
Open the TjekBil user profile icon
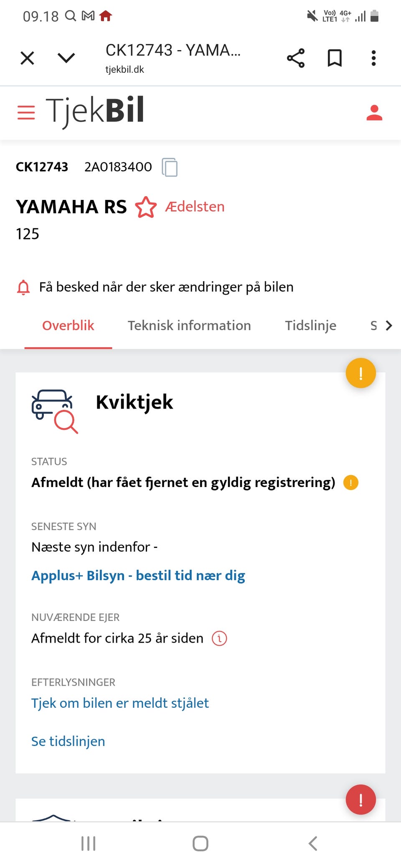click(374, 113)
